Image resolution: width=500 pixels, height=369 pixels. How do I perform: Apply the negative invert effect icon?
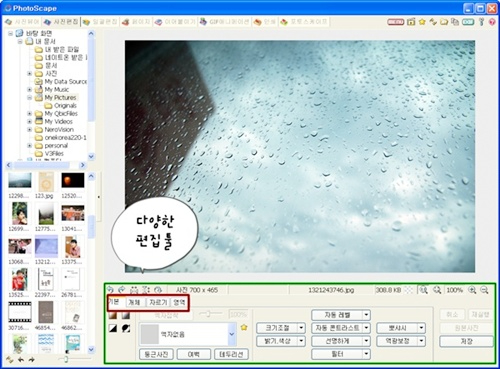[x=126, y=328]
